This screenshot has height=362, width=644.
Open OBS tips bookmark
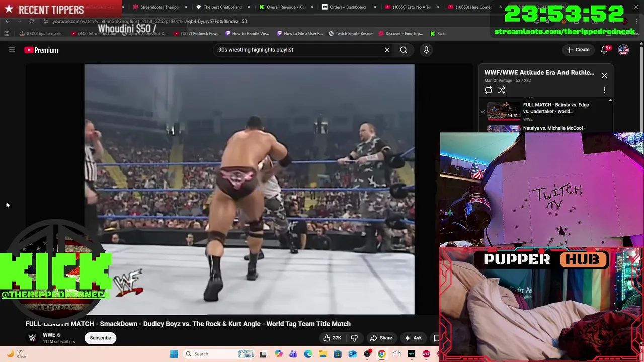[x=41, y=33]
